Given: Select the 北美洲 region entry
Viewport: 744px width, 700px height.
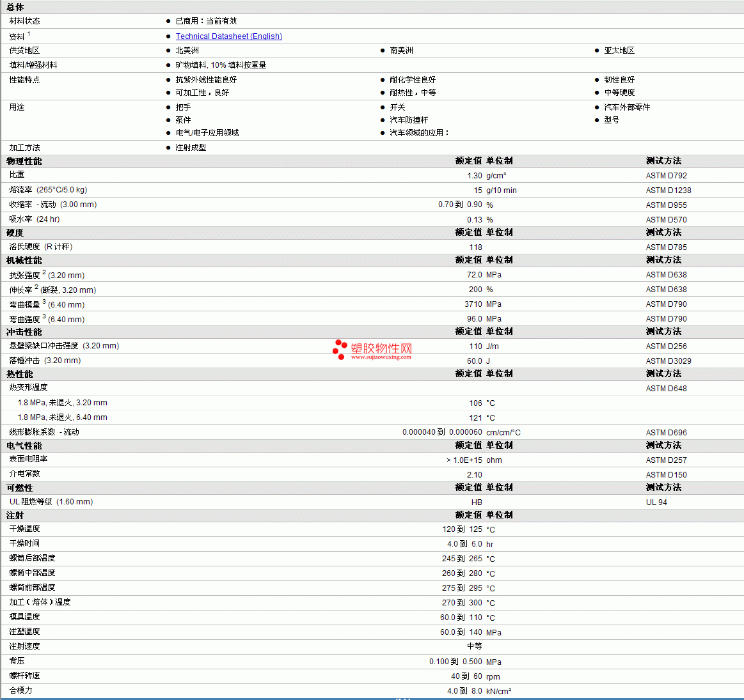Looking at the screenshot, I should click(187, 51).
